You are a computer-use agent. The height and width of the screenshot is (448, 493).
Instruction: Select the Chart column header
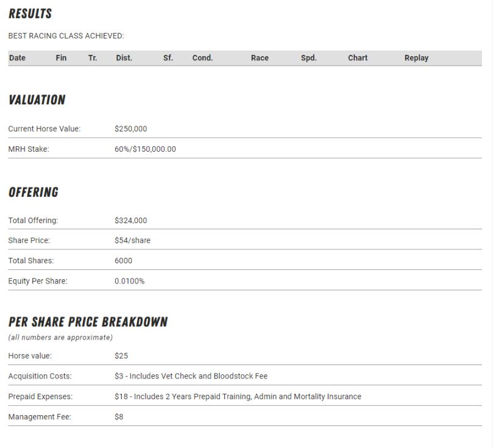tap(358, 58)
